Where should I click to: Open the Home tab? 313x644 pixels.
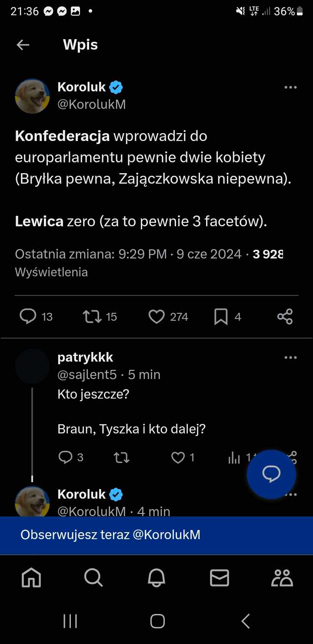click(31, 578)
